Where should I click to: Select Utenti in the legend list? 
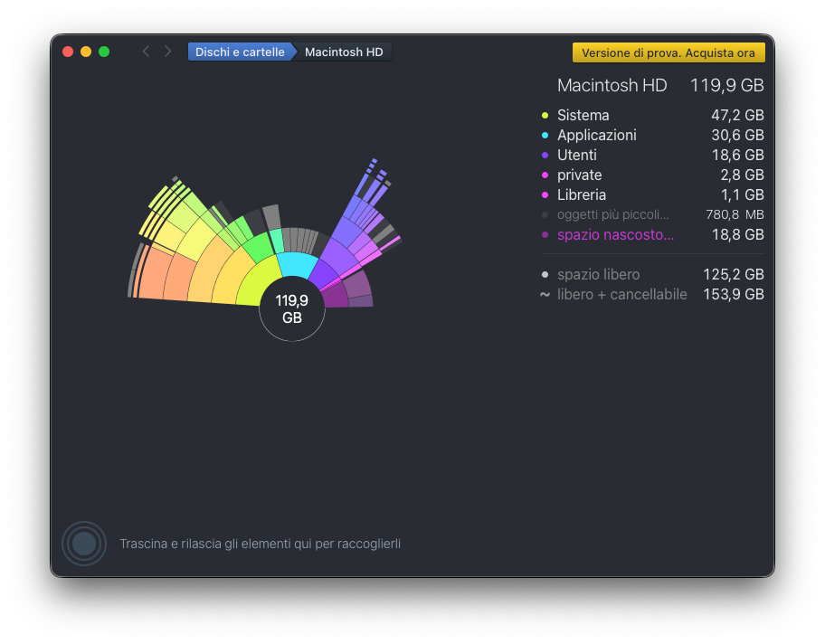(652, 156)
